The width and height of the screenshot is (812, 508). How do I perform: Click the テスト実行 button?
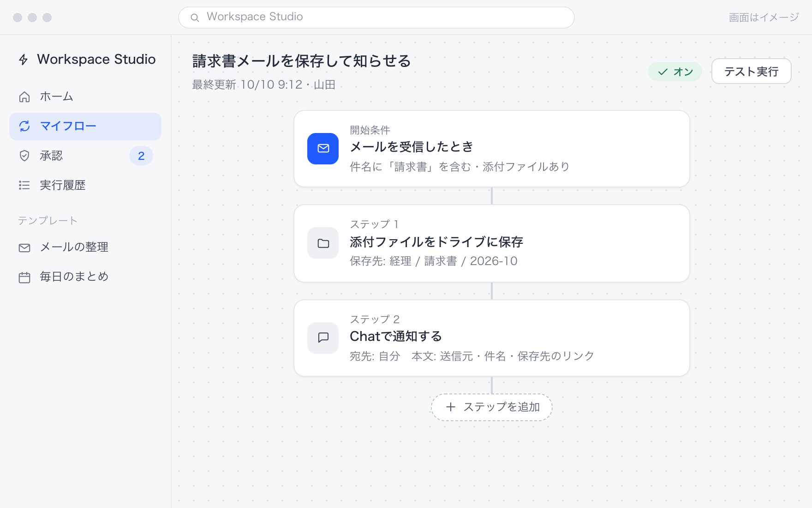coord(752,72)
